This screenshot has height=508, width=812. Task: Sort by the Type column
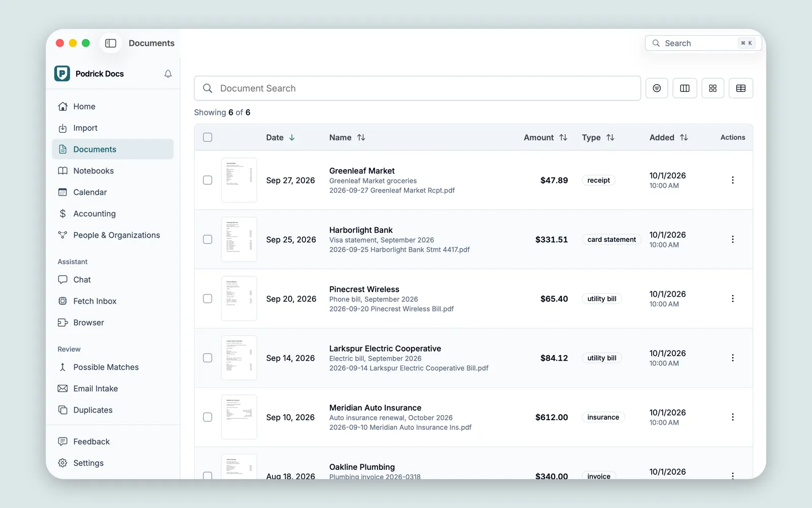pos(598,137)
